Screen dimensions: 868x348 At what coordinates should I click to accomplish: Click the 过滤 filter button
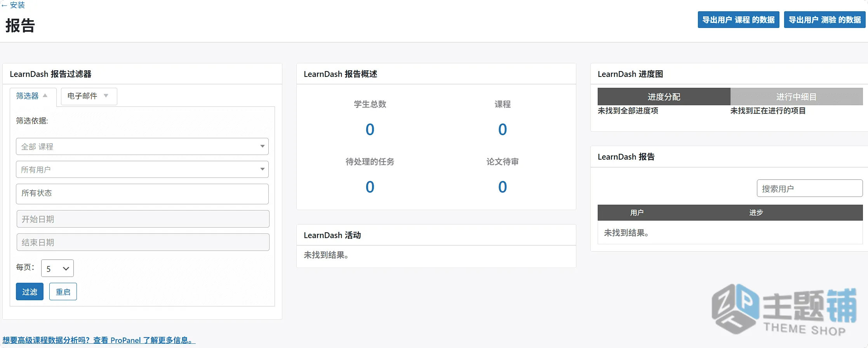(30, 292)
